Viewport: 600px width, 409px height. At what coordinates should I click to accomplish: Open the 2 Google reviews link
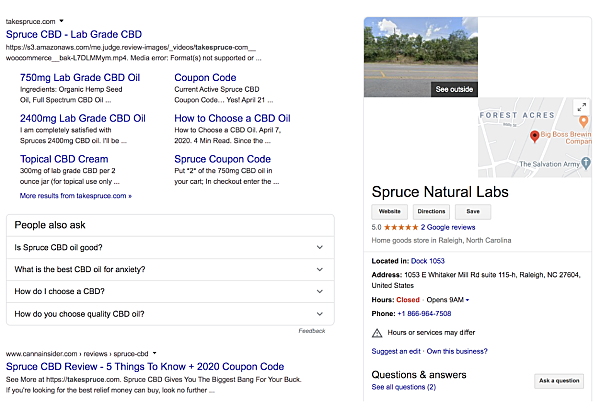click(x=448, y=227)
